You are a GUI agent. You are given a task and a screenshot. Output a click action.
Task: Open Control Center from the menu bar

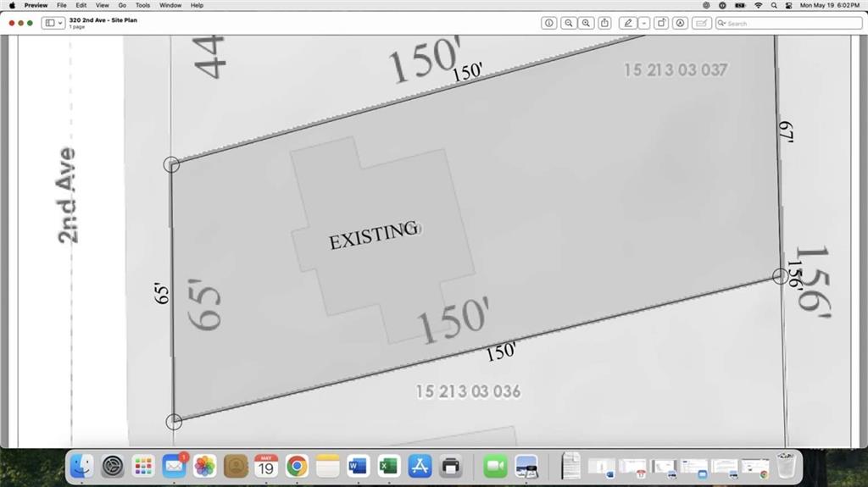pyautogui.click(x=788, y=5)
